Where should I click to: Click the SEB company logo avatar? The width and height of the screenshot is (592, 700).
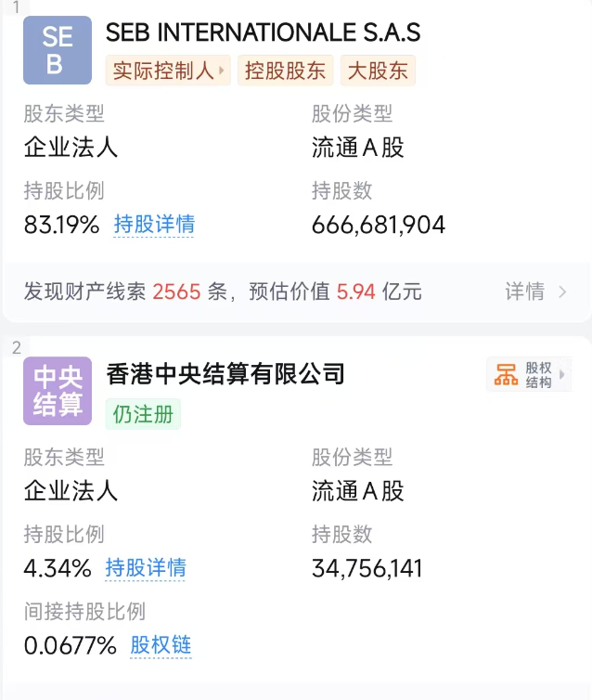pos(58,50)
